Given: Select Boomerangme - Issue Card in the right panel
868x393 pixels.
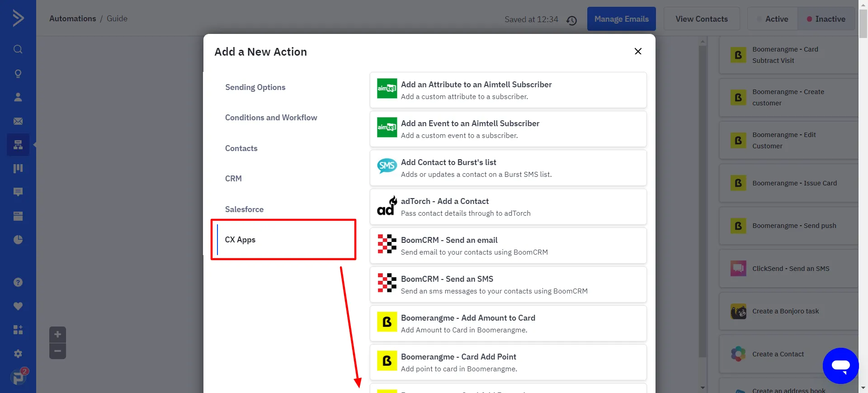Looking at the screenshot, I should point(789,183).
